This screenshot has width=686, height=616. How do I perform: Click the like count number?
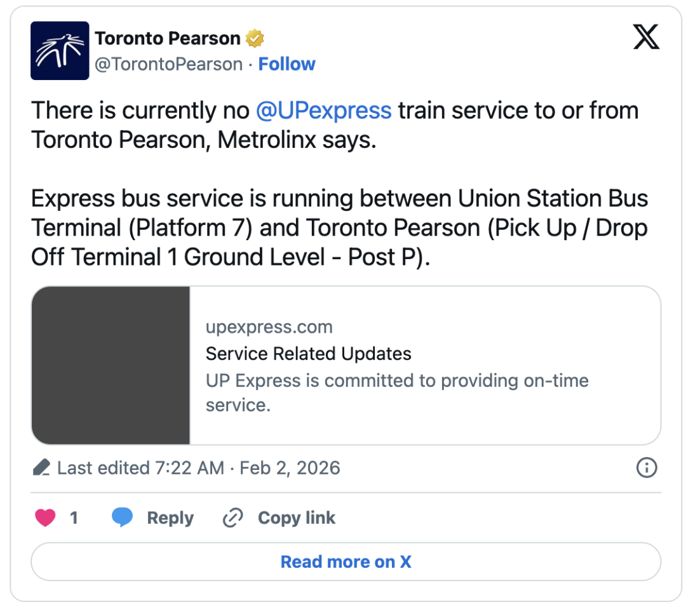pos(74,518)
